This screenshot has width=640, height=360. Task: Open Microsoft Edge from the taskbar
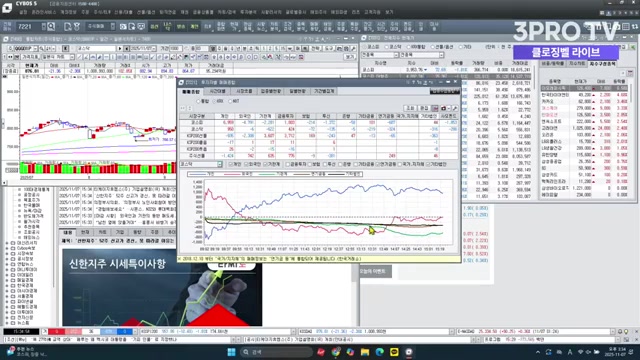(379, 352)
